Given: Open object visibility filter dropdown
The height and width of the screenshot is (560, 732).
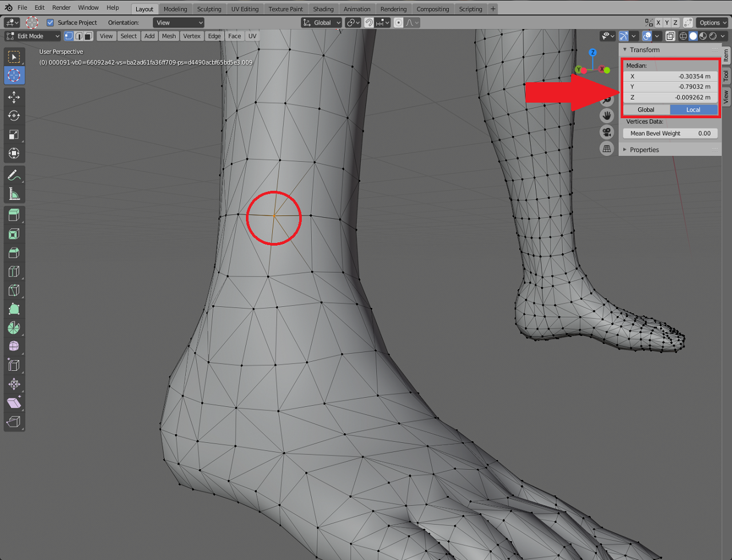Looking at the screenshot, I should [x=607, y=36].
